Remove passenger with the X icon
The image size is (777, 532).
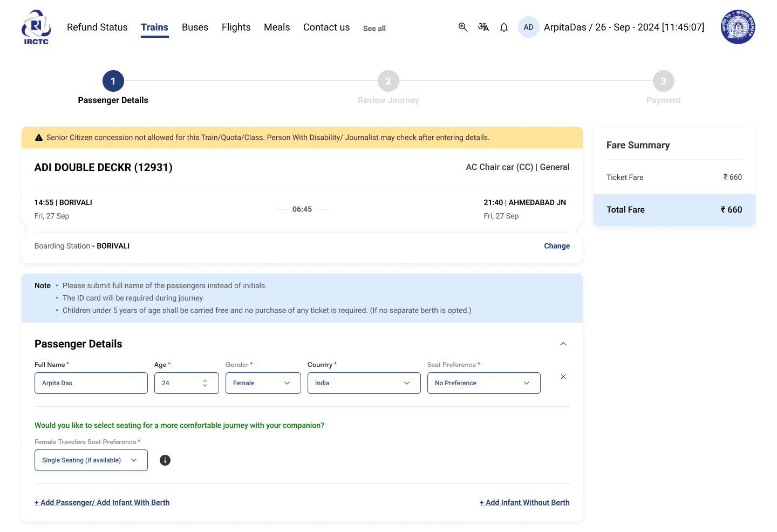(563, 377)
